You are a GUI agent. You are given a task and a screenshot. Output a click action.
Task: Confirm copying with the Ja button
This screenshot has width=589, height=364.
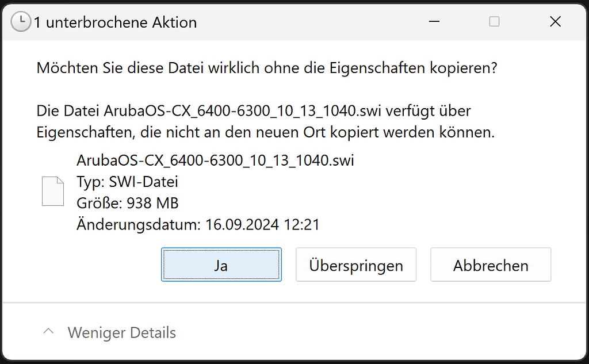[x=221, y=265]
